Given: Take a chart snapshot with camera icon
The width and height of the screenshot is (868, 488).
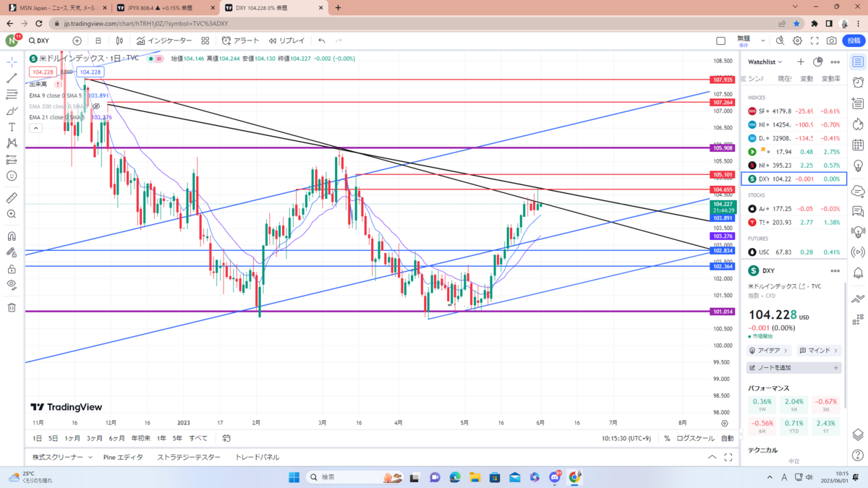Looking at the screenshot, I should [833, 41].
